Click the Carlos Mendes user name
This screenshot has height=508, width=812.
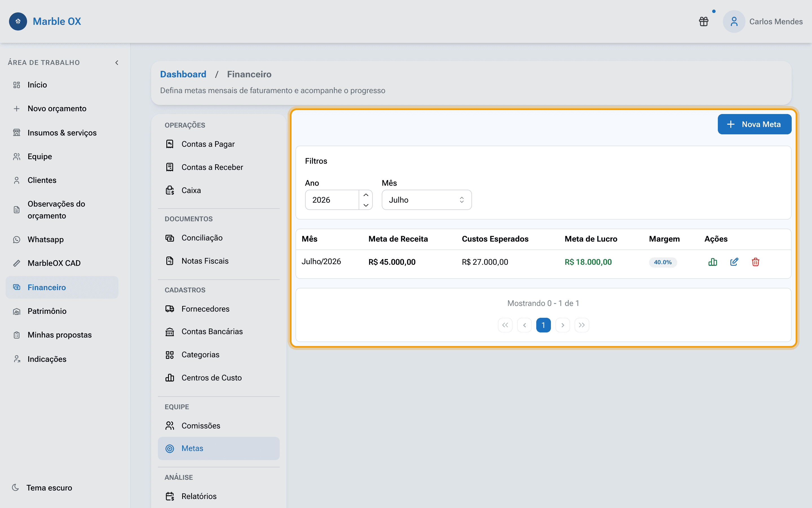(776, 21)
